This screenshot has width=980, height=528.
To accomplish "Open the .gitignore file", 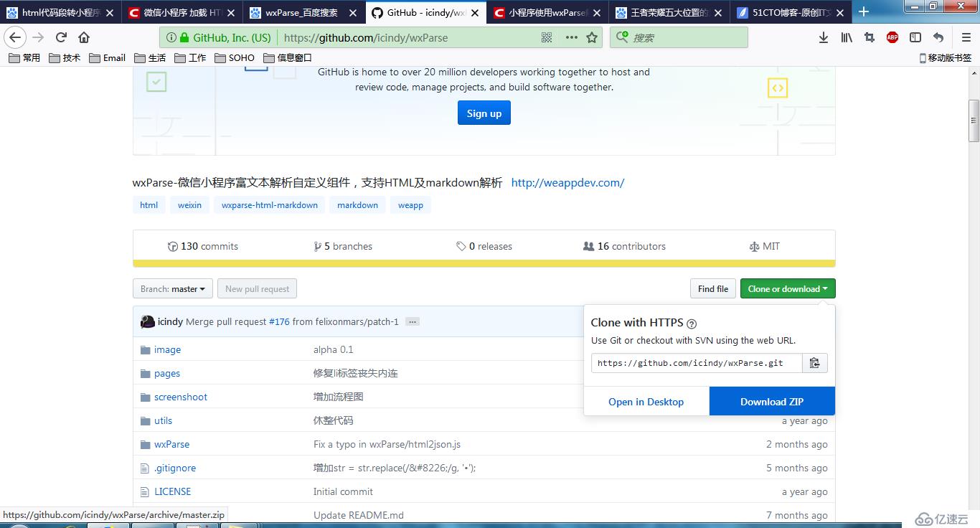I will [x=175, y=468].
